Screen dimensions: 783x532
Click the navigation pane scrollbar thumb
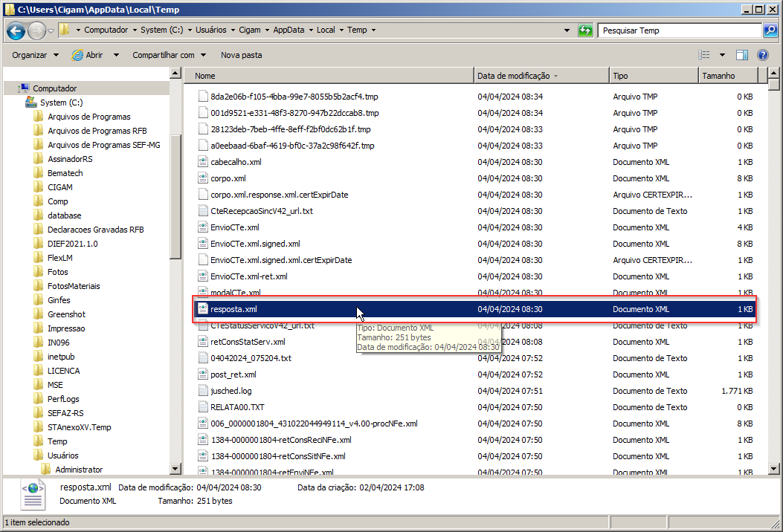(175, 198)
